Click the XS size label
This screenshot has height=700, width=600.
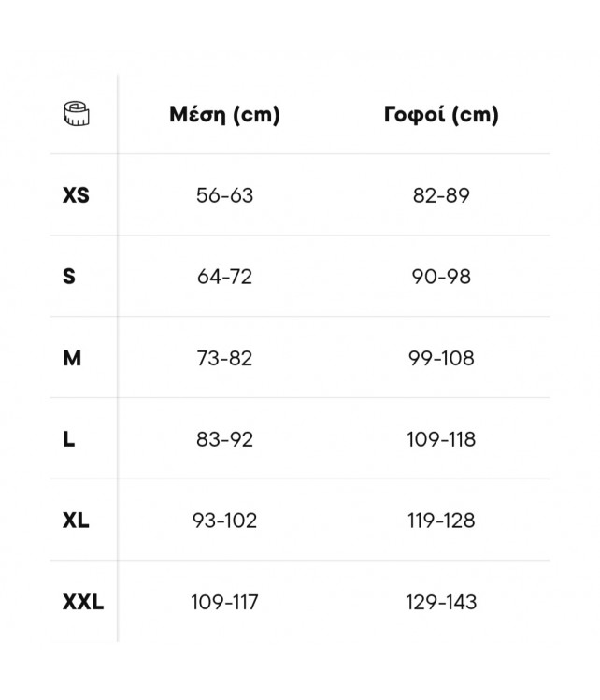[x=76, y=195]
